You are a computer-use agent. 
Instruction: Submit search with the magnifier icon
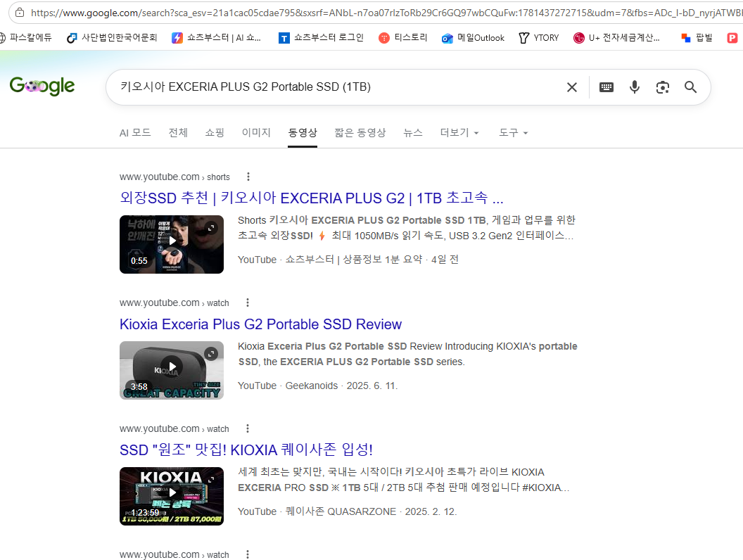click(x=690, y=87)
